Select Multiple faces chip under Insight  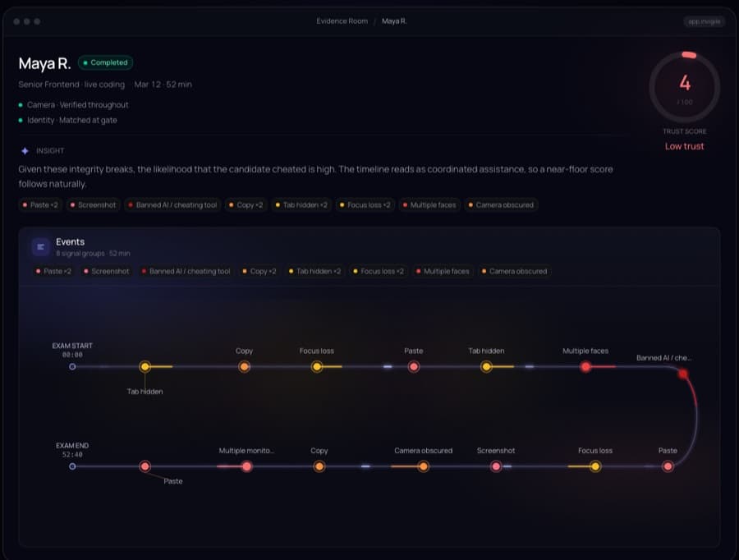429,205
